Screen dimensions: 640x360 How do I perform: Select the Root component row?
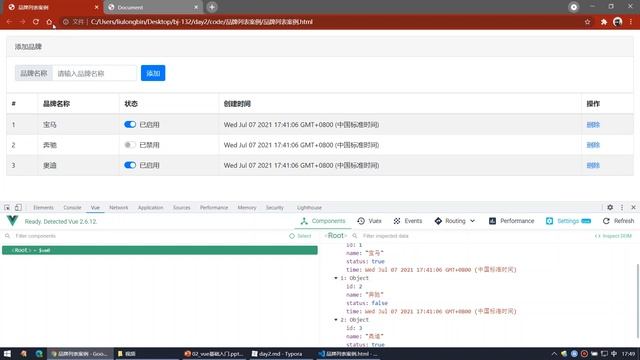[x=160, y=250]
